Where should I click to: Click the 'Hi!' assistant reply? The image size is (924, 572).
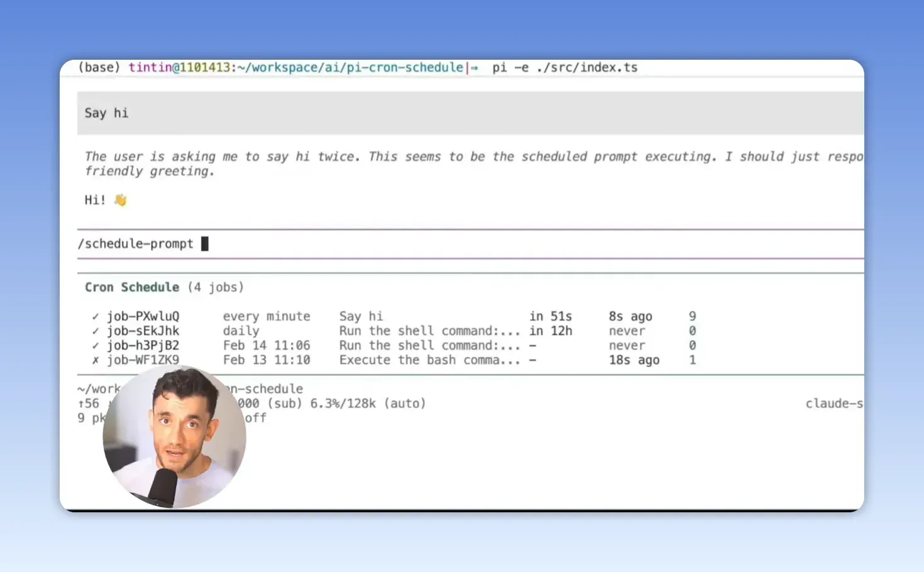[96, 200]
